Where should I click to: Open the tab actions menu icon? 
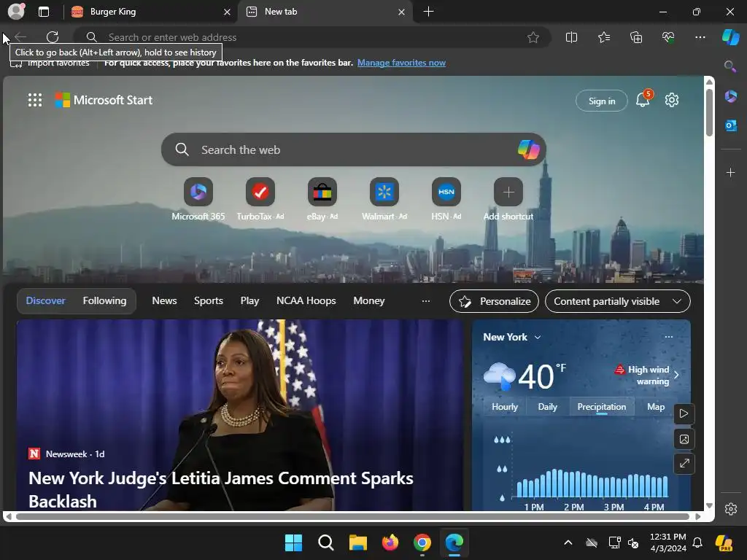coord(44,12)
